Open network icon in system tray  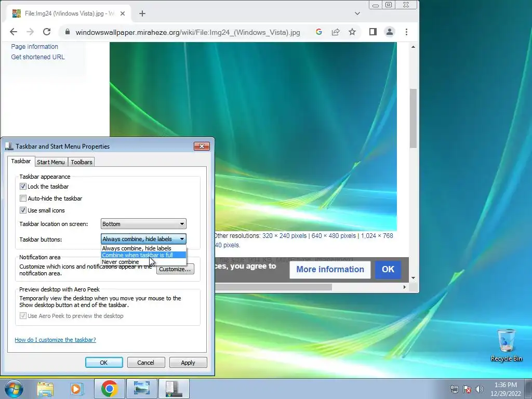tap(454, 389)
